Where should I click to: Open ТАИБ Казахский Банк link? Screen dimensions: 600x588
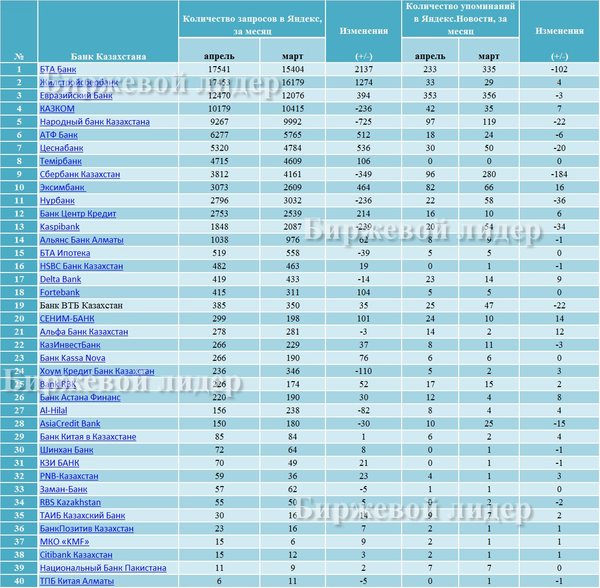point(82,516)
